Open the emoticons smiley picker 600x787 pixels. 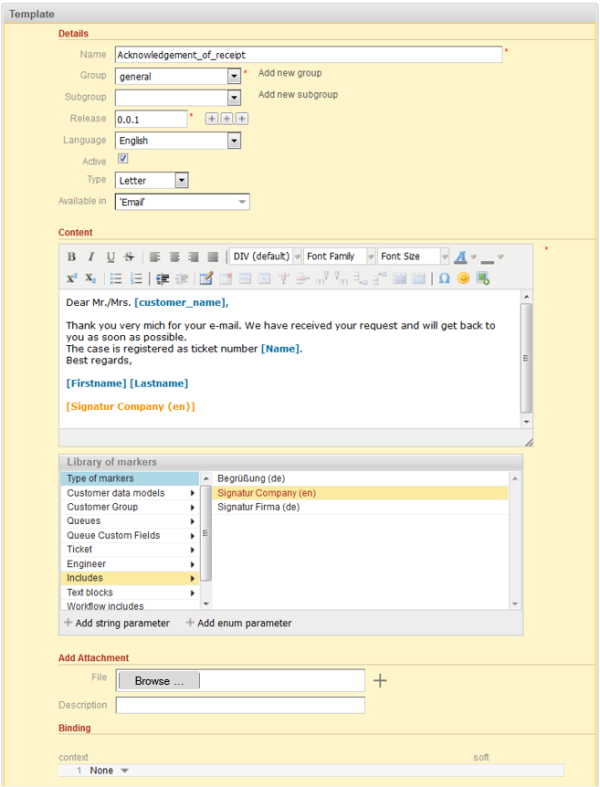coord(463,278)
